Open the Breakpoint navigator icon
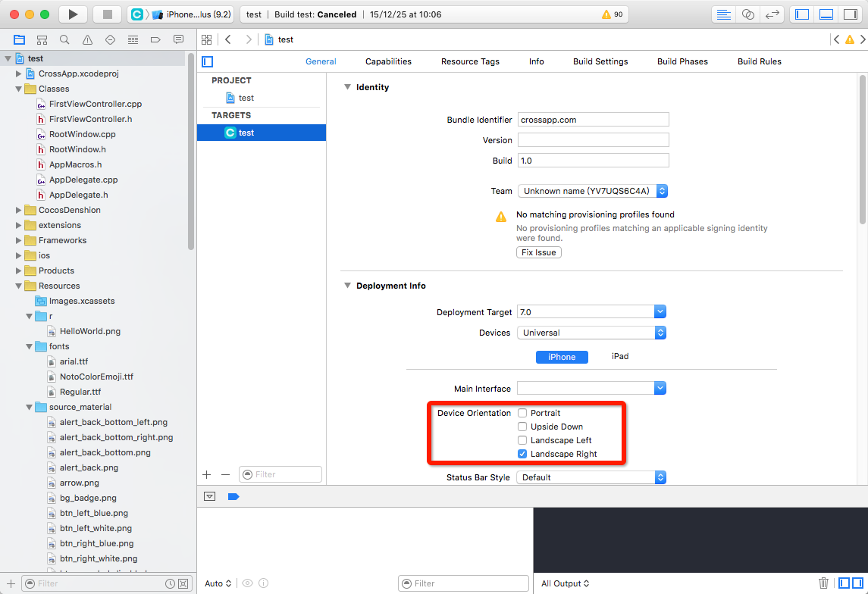868x594 pixels. click(x=155, y=39)
